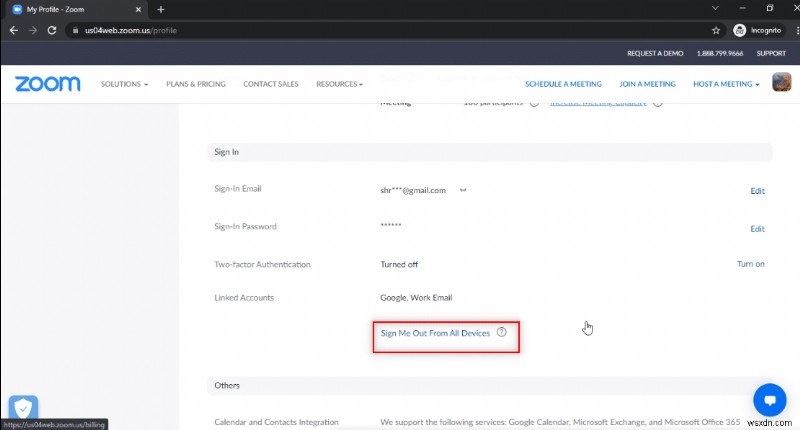Reveal the hidden sign-in email address
The height and width of the screenshot is (430, 800).
coord(463,189)
